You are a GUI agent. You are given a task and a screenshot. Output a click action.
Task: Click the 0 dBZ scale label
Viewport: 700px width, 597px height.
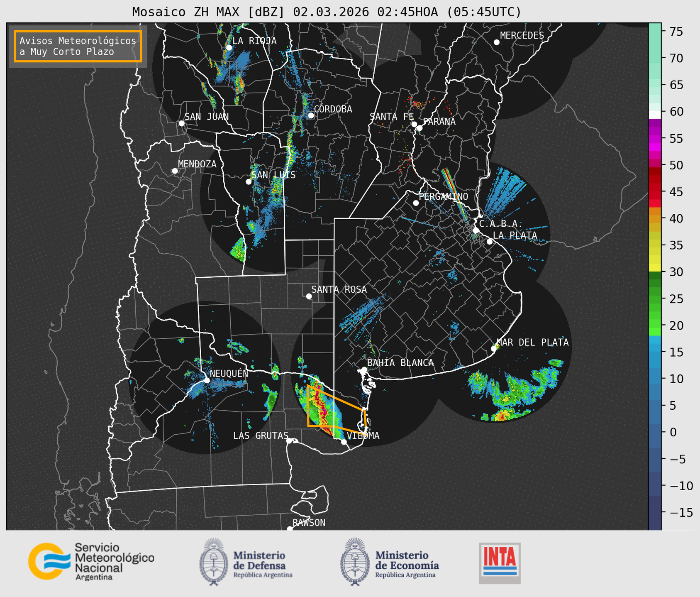tap(673, 432)
